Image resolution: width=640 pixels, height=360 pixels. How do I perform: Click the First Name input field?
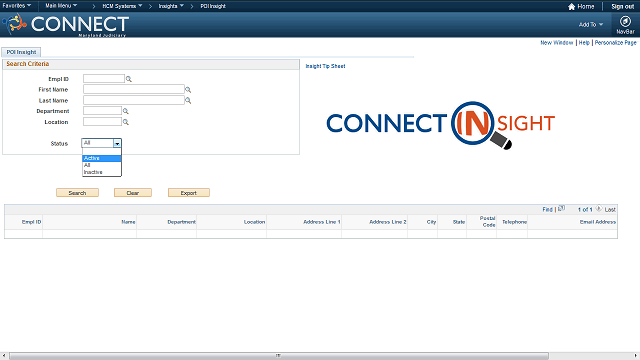pyautogui.click(x=134, y=89)
